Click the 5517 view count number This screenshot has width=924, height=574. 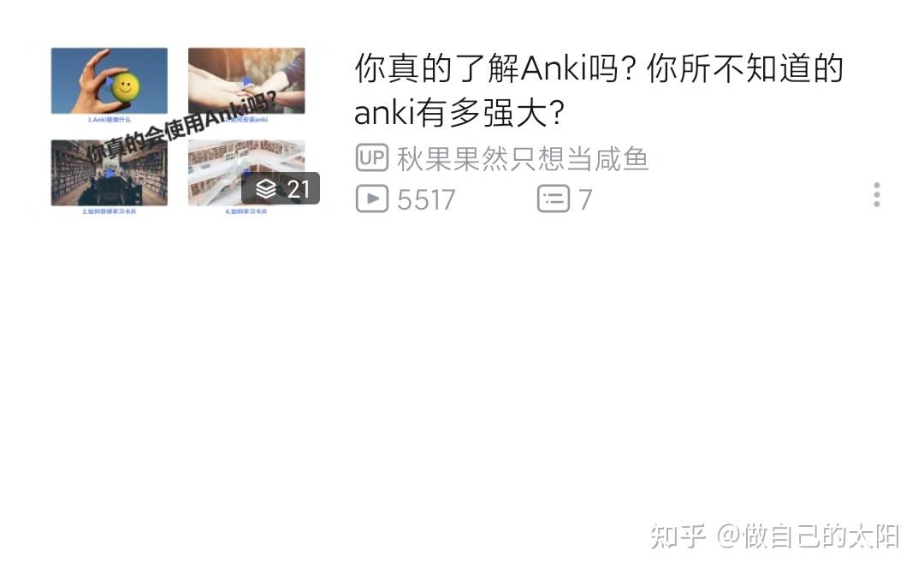(x=426, y=200)
